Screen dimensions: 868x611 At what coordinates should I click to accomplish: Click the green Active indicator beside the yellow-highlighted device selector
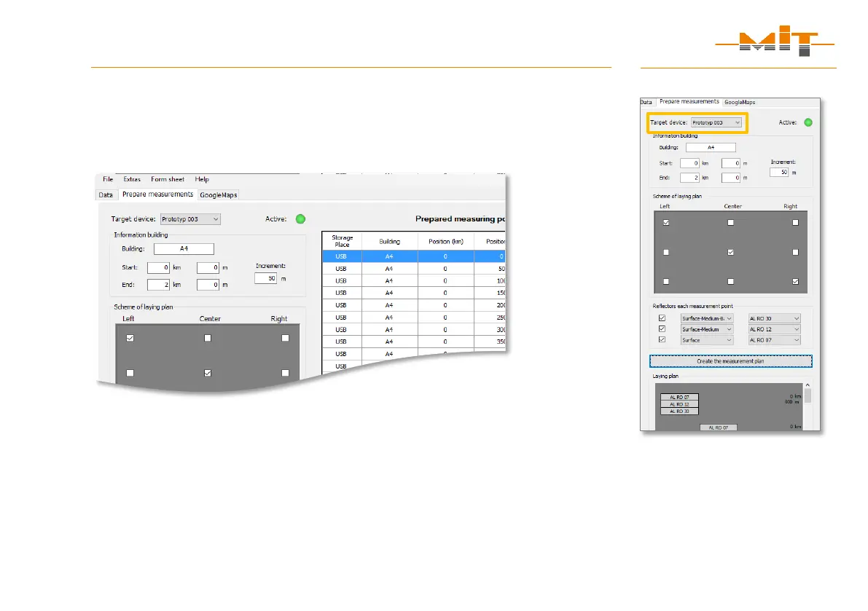coord(808,123)
